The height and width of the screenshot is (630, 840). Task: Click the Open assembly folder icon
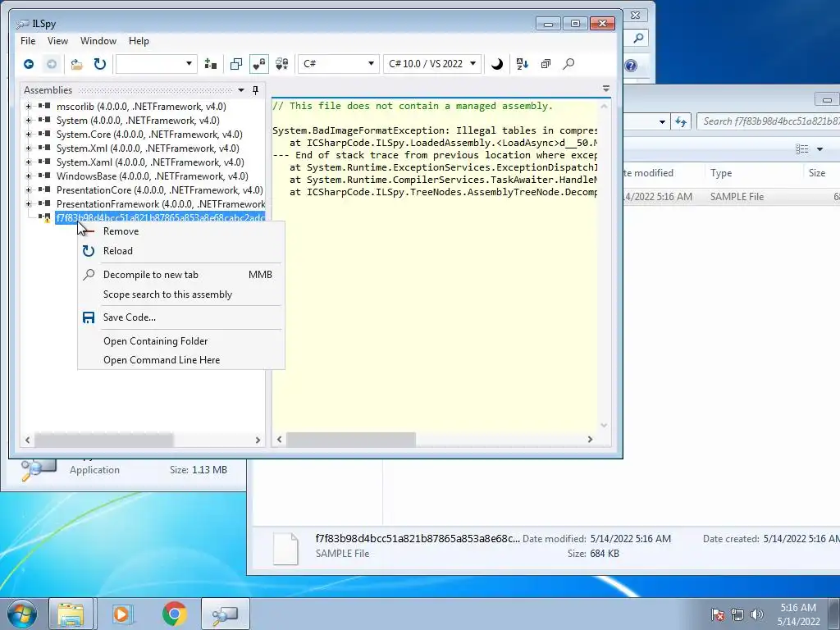click(76, 64)
